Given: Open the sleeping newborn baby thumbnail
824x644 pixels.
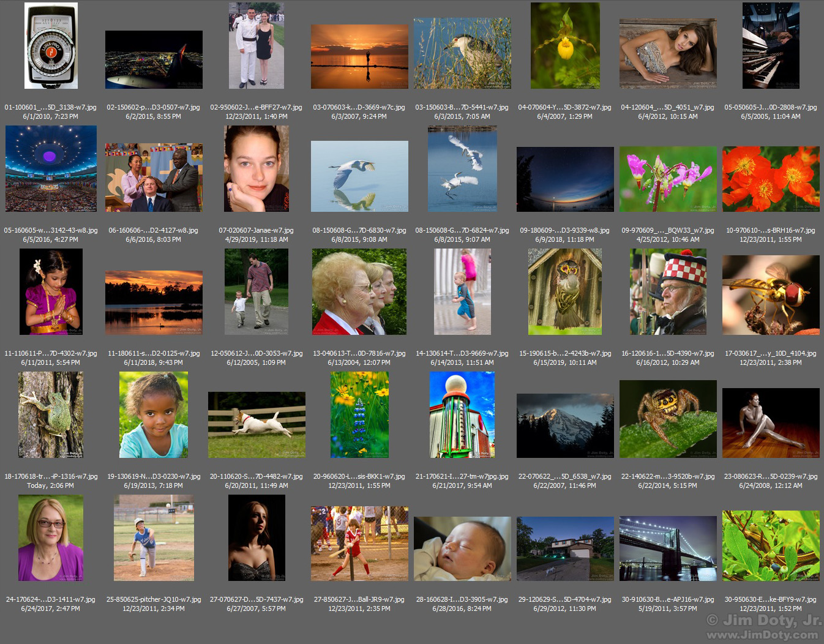Looking at the screenshot, I should pos(462,549).
